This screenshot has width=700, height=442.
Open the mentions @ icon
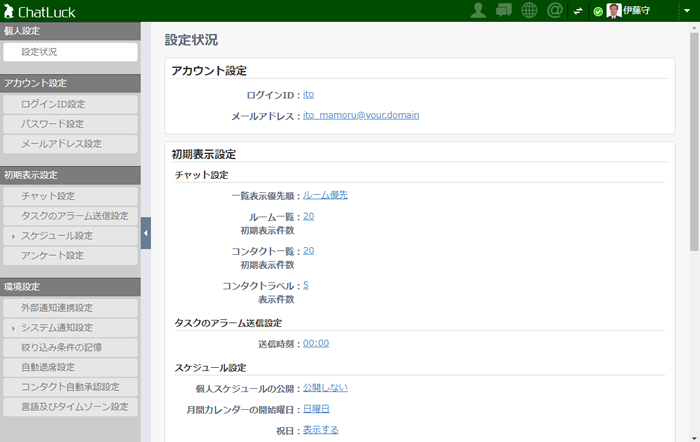[x=556, y=11]
